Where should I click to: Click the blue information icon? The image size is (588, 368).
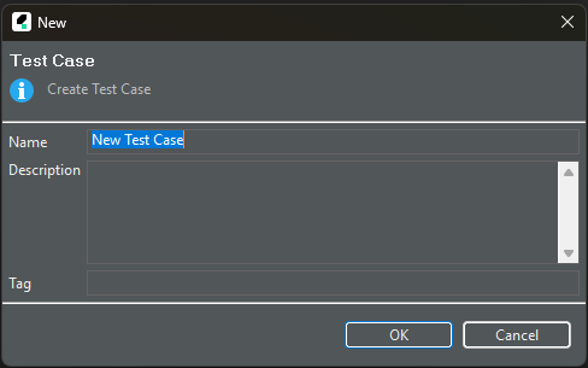pyautogui.click(x=22, y=90)
